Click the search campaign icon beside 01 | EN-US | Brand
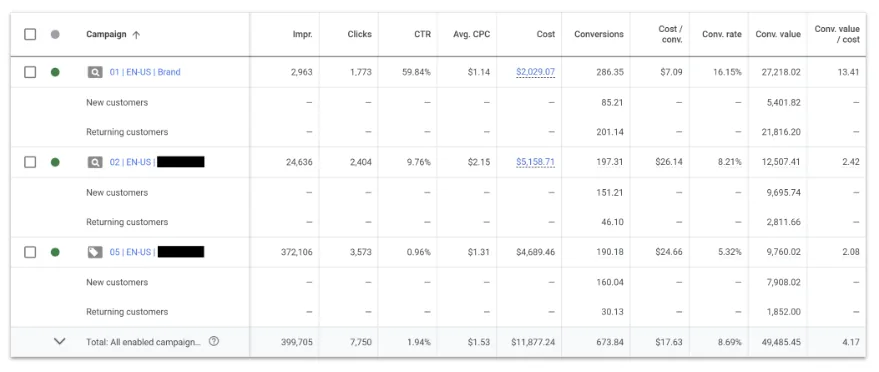 95,72
